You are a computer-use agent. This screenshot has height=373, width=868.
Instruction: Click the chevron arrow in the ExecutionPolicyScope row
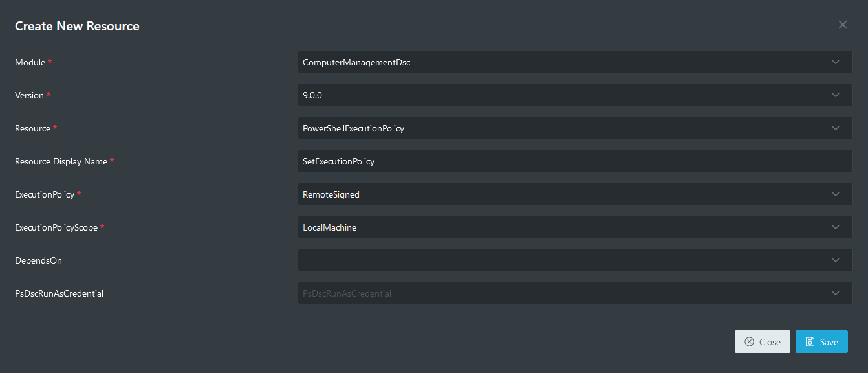tap(836, 227)
